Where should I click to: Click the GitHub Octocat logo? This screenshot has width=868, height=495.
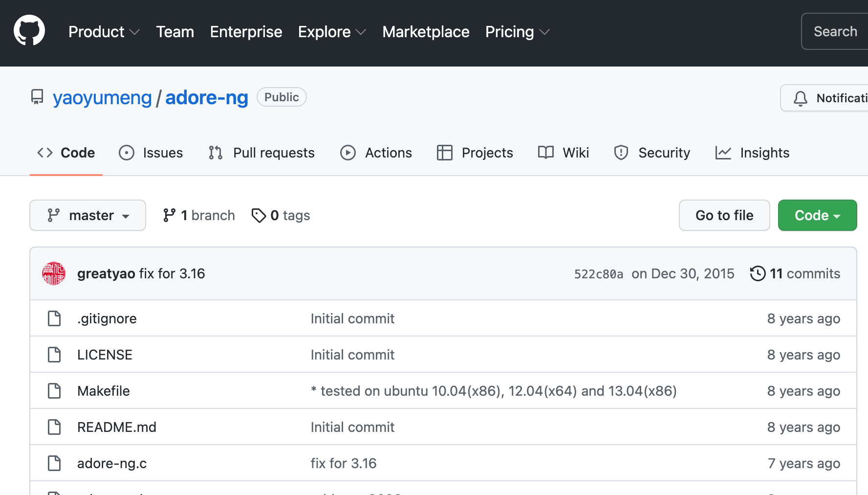(x=30, y=30)
